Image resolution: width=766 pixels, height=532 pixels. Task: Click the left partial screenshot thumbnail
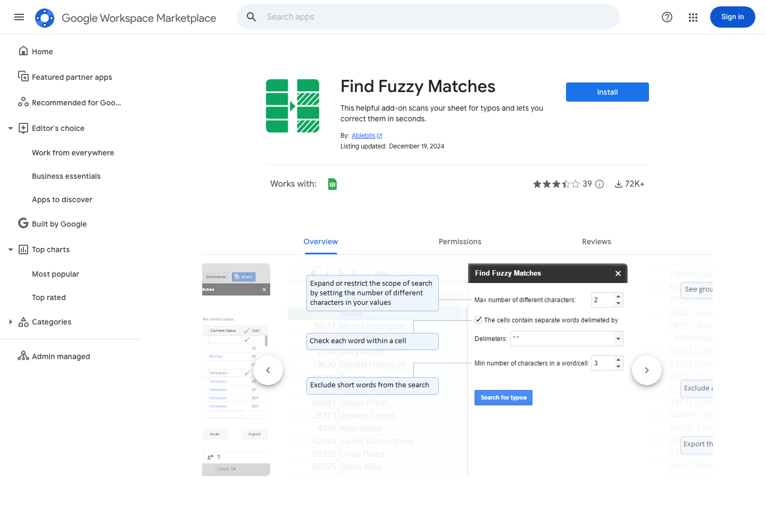point(236,370)
